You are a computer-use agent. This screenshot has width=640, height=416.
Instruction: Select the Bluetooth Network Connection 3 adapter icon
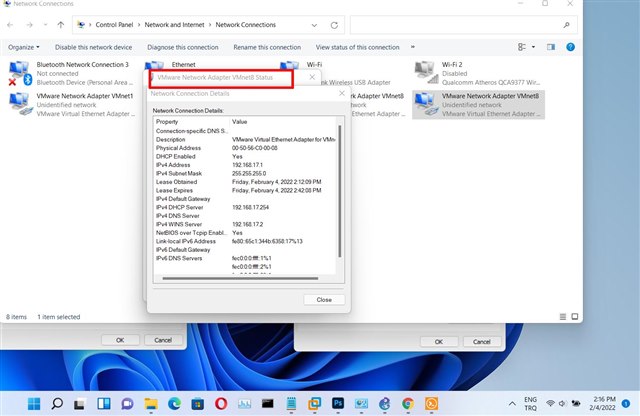pyautogui.click(x=20, y=73)
